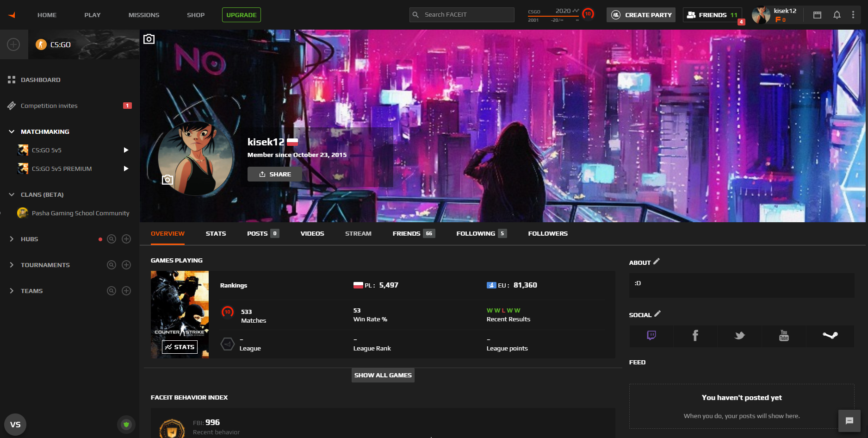868x438 pixels.
Task: Play CS:GO 5v5 PREMIUM arrow
Action: click(x=126, y=169)
